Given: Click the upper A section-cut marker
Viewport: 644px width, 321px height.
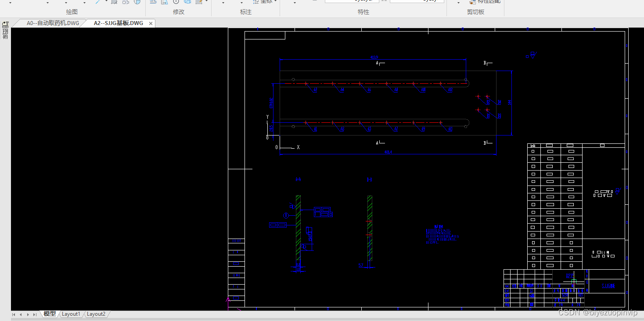Looking at the screenshot, I should click(380, 64).
